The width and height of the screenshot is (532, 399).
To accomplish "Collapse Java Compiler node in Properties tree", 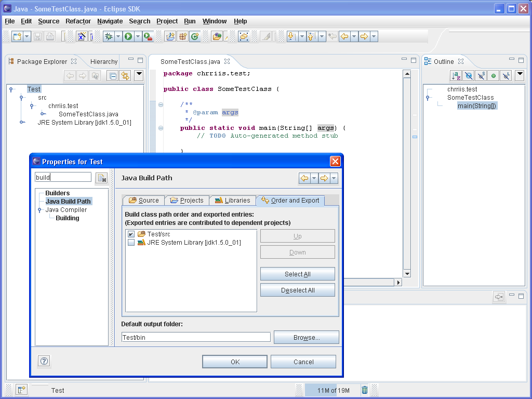I will tap(39, 210).
